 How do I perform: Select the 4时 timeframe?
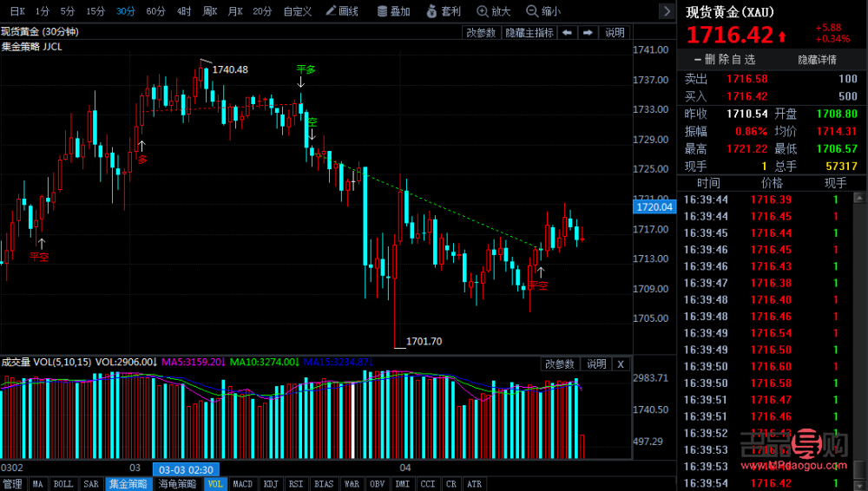point(184,11)
